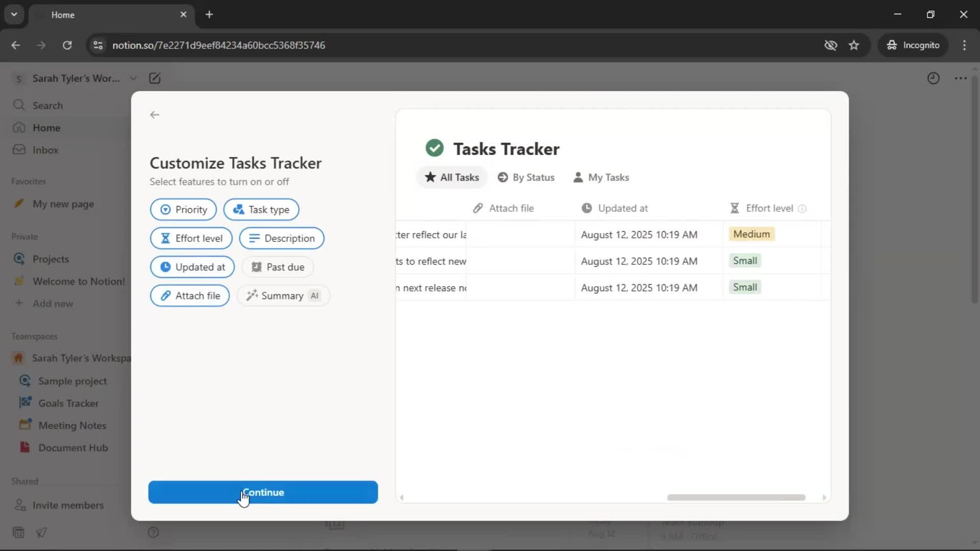Open Document Hub page

pos(73,448)
